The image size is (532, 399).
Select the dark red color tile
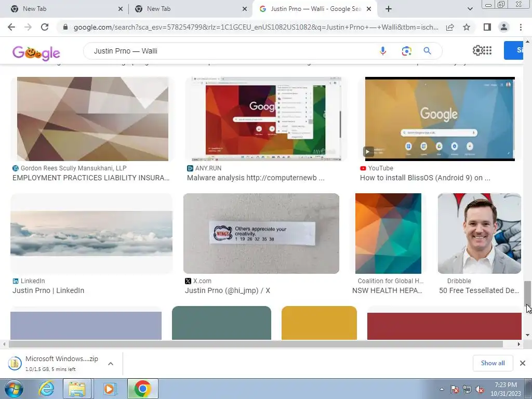[444, 326]
